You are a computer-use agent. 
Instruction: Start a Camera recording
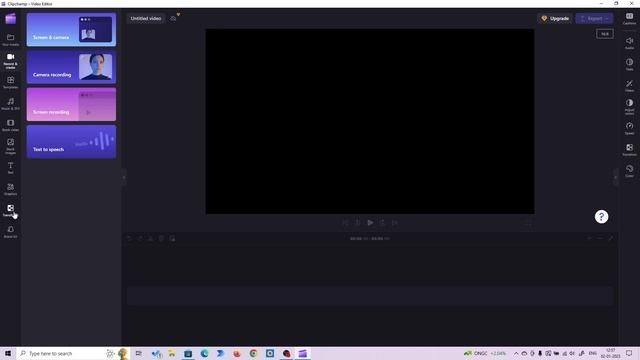71,67
